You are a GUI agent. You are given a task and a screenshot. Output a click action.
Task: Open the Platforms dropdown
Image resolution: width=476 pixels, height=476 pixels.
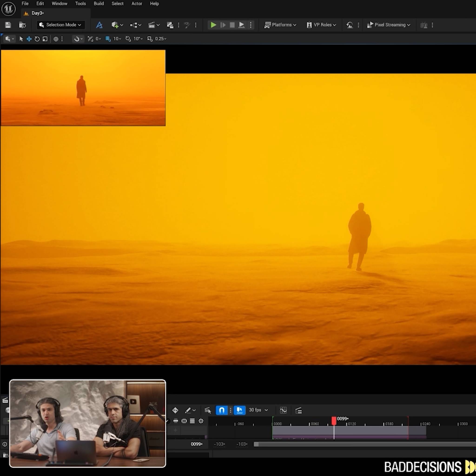[280, 25]
